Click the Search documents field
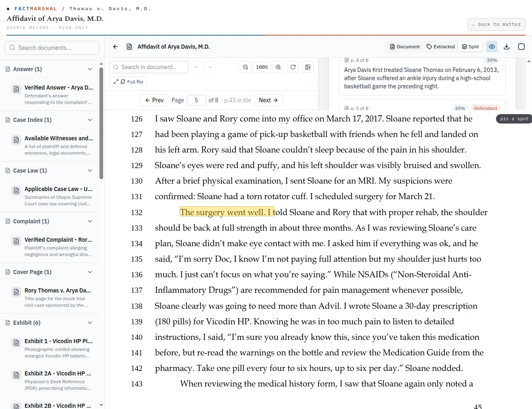The height and width of the screenshot is (409, 532). coord(52,48)
